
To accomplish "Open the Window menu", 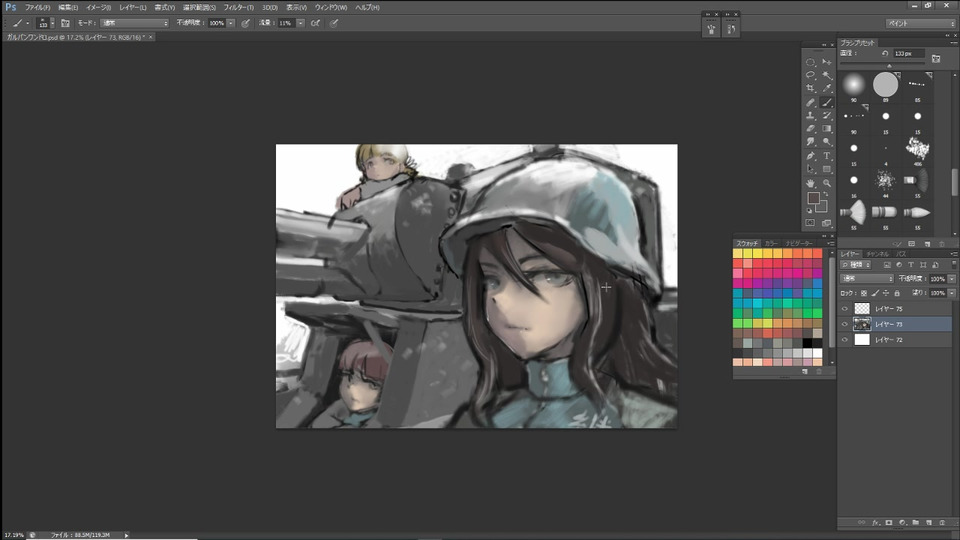I will tap(331, 7).
